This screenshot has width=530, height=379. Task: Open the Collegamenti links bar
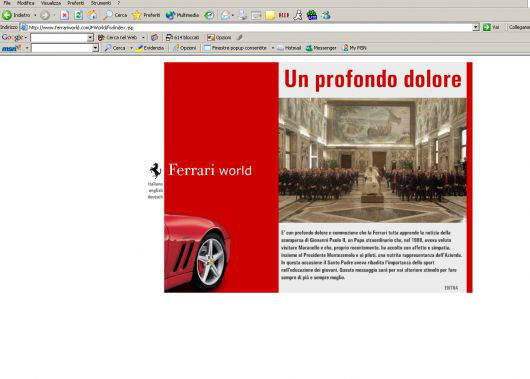click(x=519, y=27)
